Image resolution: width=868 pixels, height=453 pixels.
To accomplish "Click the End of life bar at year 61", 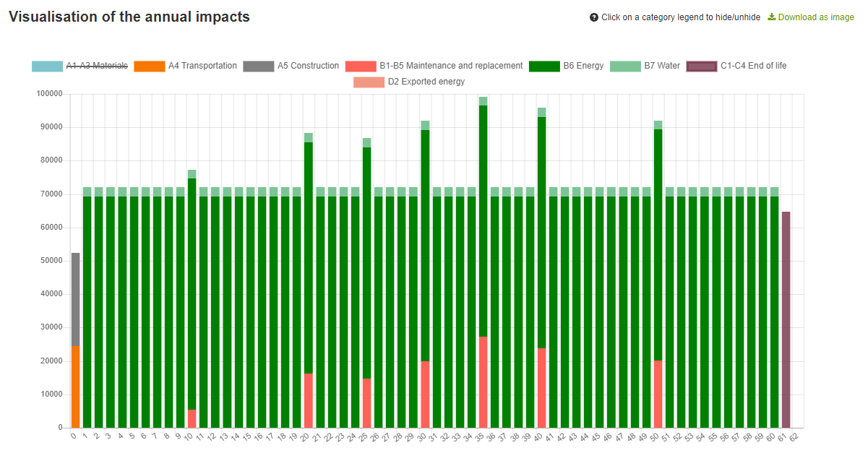I will tap(786, 319).
